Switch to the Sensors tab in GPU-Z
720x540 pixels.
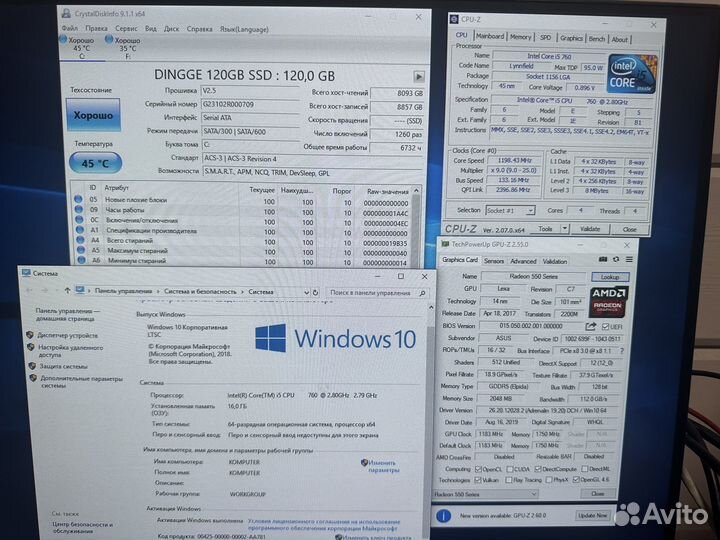coord(494,261)
